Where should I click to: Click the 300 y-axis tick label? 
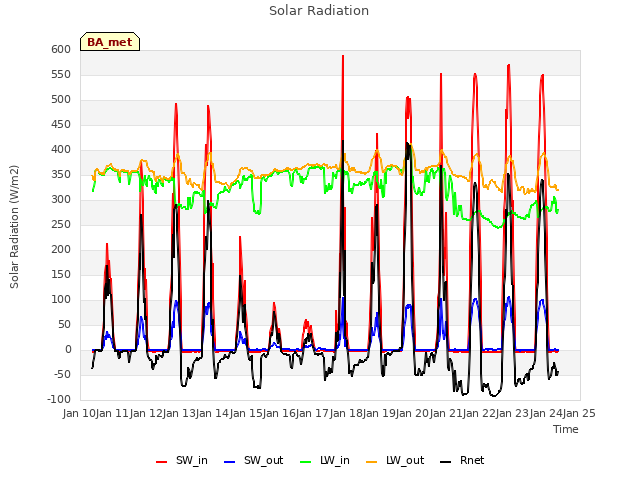coord(61,200)
